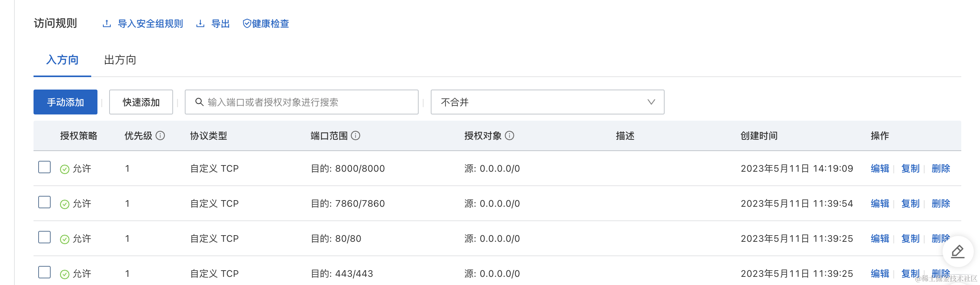This screenshot has width=980, height=285.
Task: Click the 导出 link
Action: pyautogui.click(x=221, y=24)
